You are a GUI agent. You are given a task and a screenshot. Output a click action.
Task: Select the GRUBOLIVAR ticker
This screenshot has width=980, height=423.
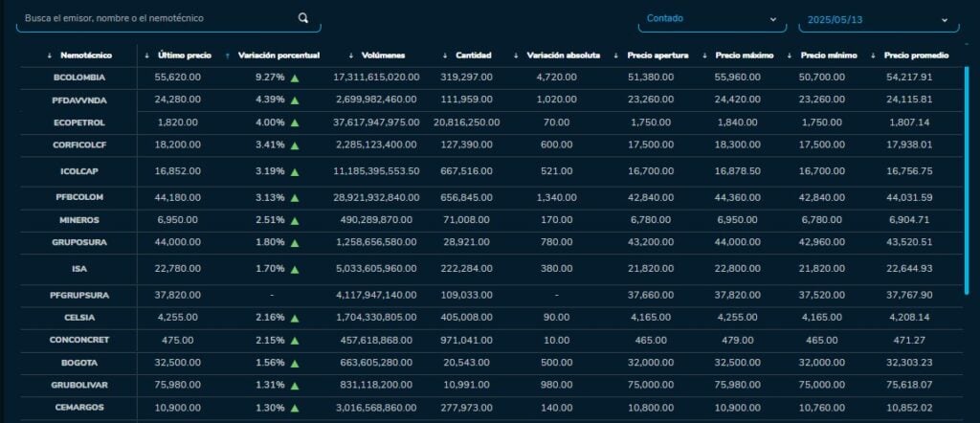pos(79,385)
